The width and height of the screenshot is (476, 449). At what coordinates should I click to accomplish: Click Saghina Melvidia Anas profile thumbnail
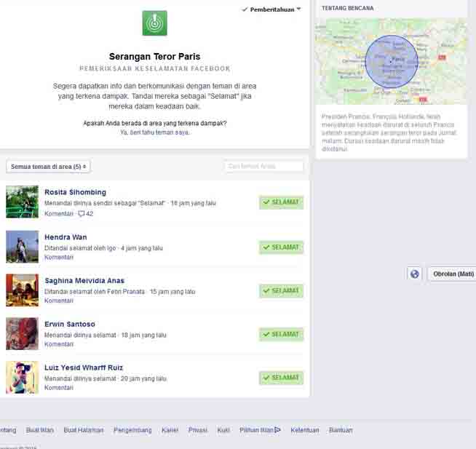click(x=22, y=290)
